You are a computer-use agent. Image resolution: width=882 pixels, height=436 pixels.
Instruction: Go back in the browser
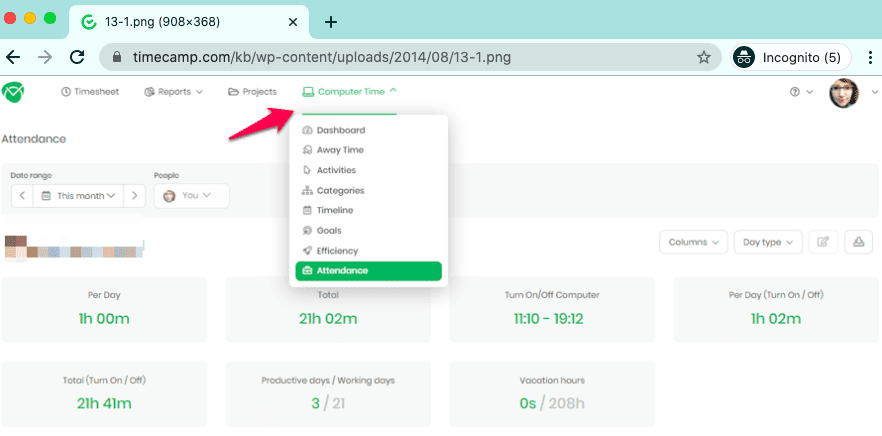[13, 57]
